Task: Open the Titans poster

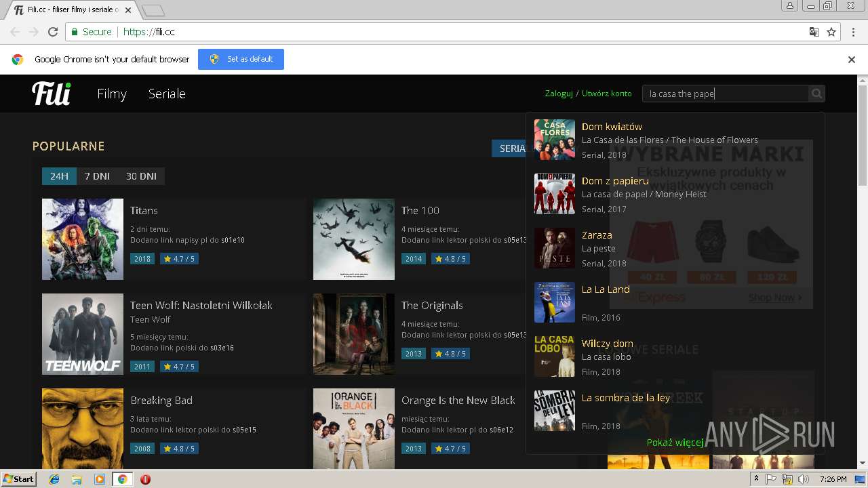Action: (83, 239)
